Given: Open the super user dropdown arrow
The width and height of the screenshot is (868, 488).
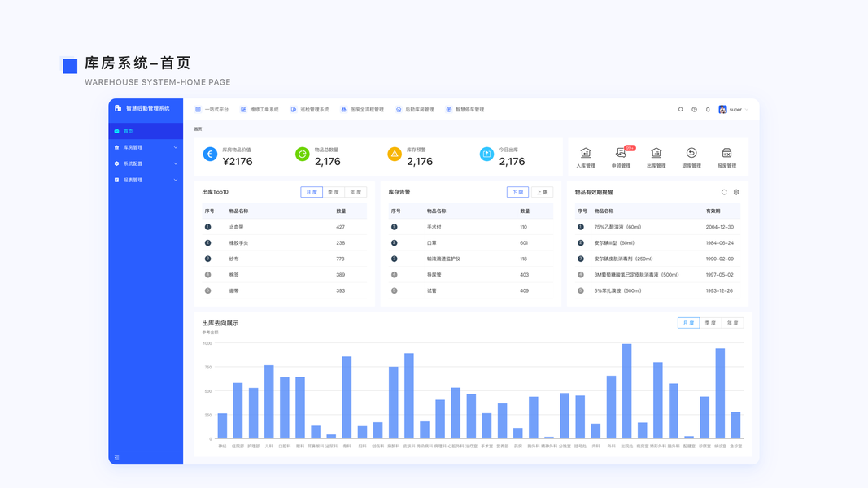Looking at the screenshot, I should pos(747,110).
